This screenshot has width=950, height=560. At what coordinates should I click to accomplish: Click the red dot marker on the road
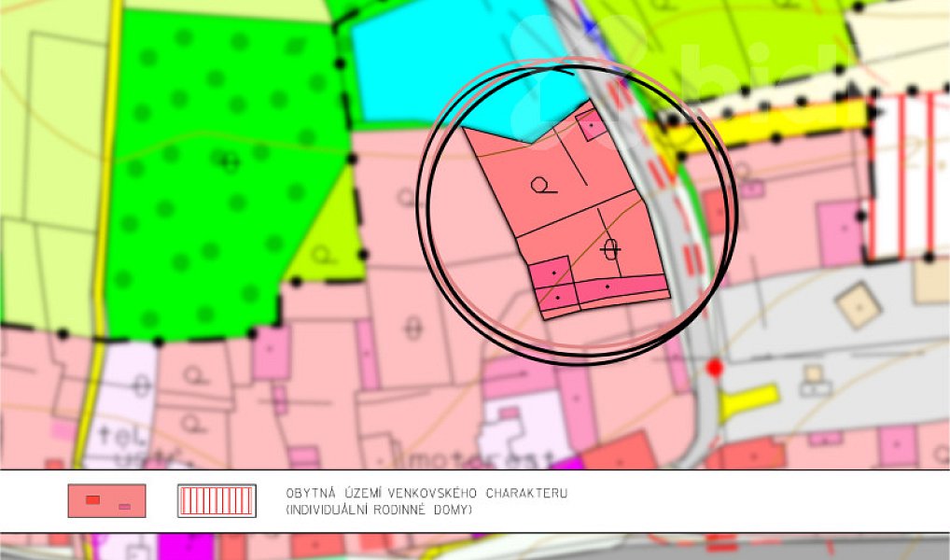715,368
